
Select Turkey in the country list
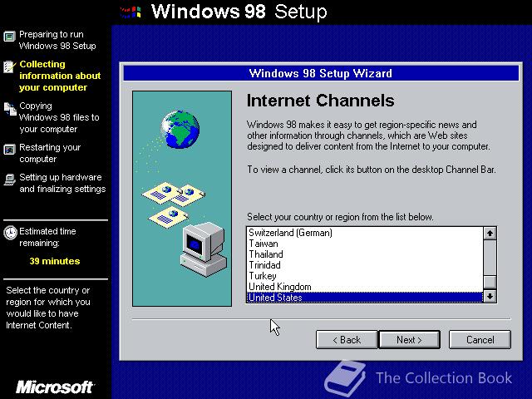point(365,276)
